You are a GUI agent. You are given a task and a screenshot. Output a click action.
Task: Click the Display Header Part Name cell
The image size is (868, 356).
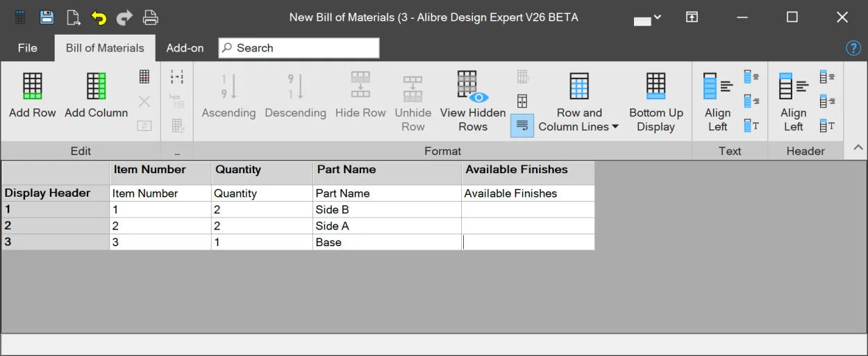pyautogui.click(x=387, y=193)
